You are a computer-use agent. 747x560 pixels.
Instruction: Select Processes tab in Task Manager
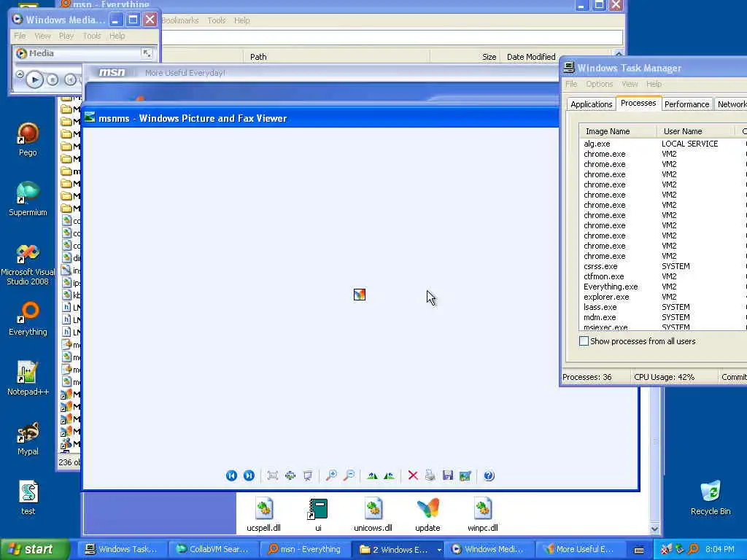pyautogui.click(x=638, y=104)
